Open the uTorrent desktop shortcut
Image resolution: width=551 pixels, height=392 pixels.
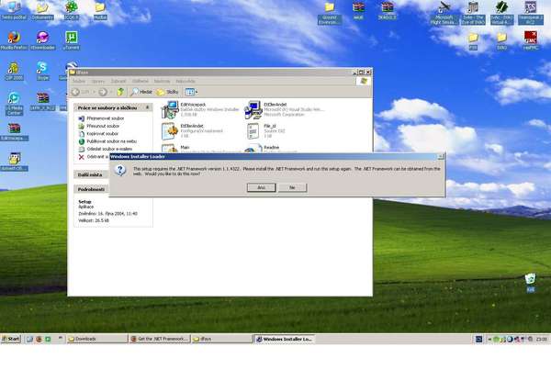(x=72, y=40)
